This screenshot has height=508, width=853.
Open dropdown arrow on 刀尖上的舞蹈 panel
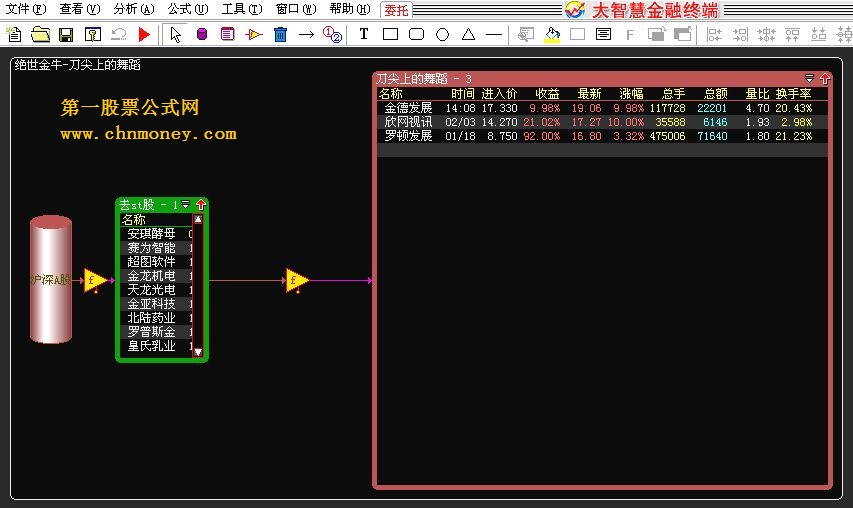809,78
